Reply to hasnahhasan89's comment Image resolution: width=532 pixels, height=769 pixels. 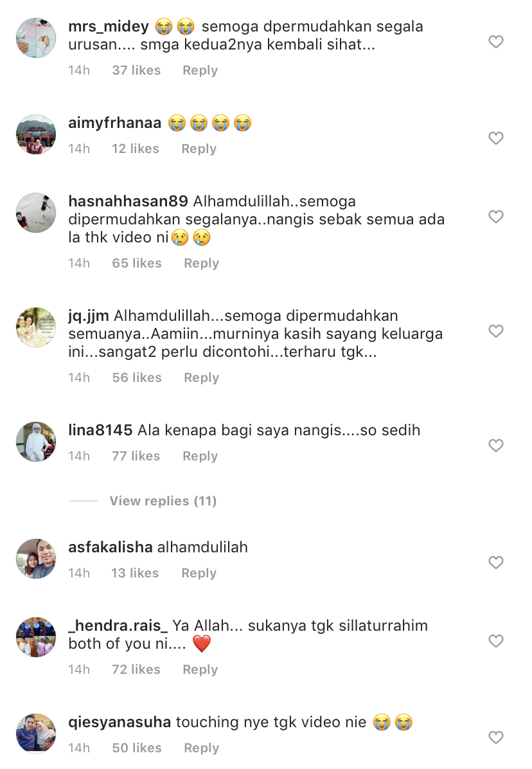201,263
